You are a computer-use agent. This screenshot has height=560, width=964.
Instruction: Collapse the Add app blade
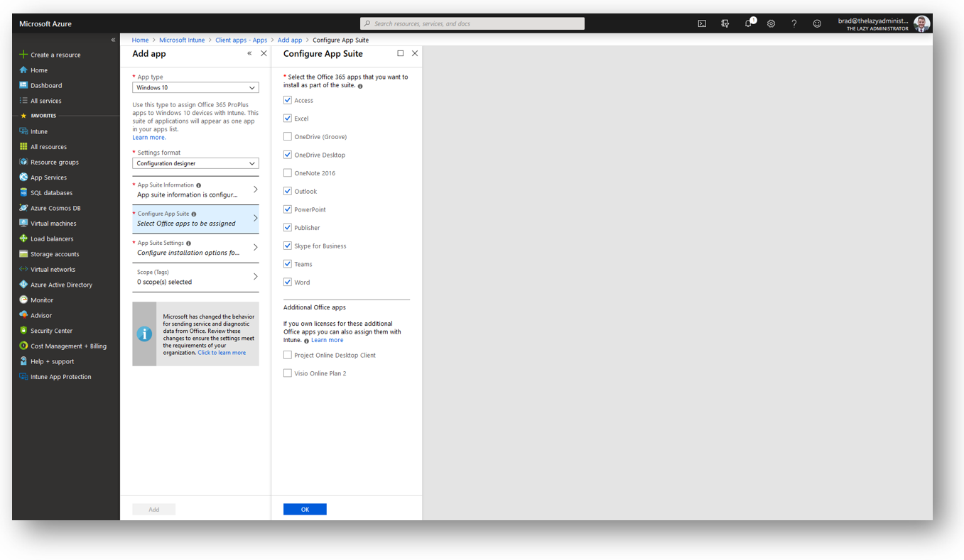(249, 53)
